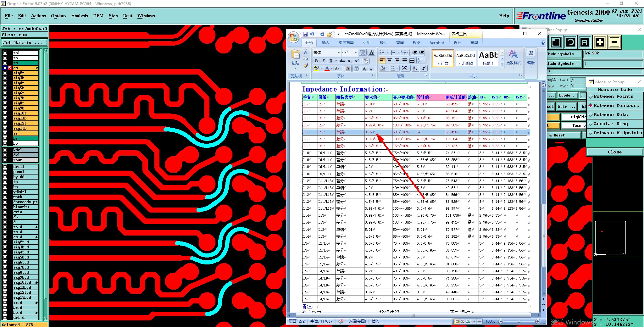
Task: Select Between Midpoints measure mode
Action: pos(615,133)
